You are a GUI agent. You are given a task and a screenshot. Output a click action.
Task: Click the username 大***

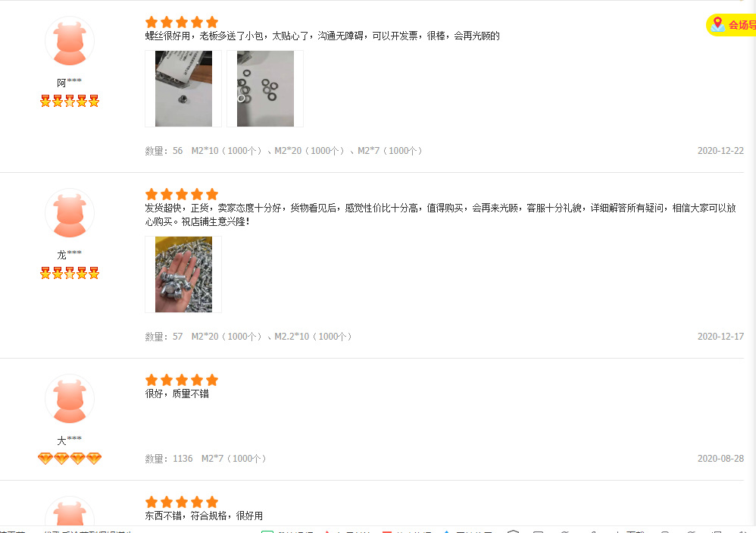[x=70, y=441]
